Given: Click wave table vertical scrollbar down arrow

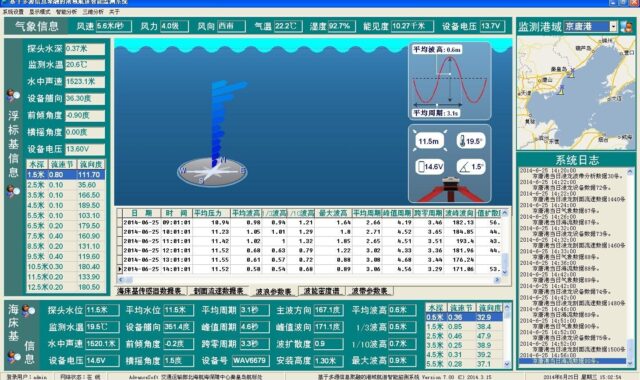Looking at the screenshot, I should click(505, 272).
